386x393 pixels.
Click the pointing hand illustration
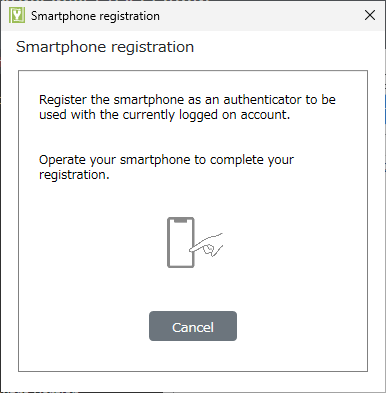[207, 245]
